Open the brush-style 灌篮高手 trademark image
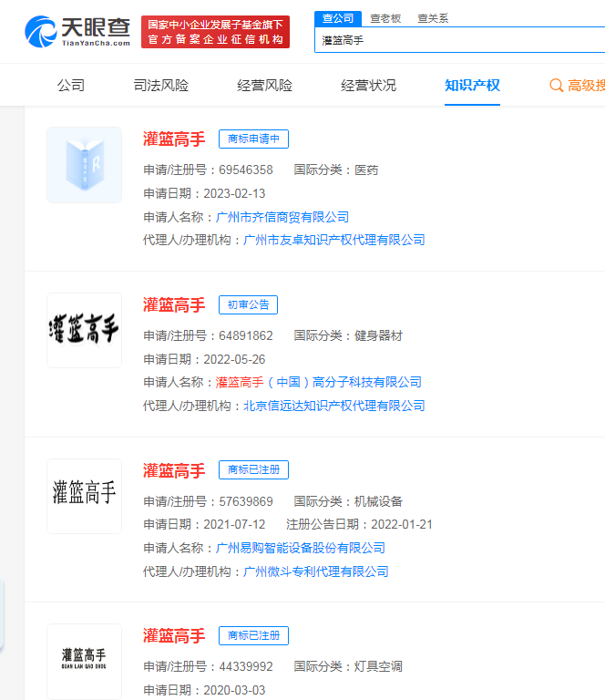 pyautogui.click(x=84, y=330)
